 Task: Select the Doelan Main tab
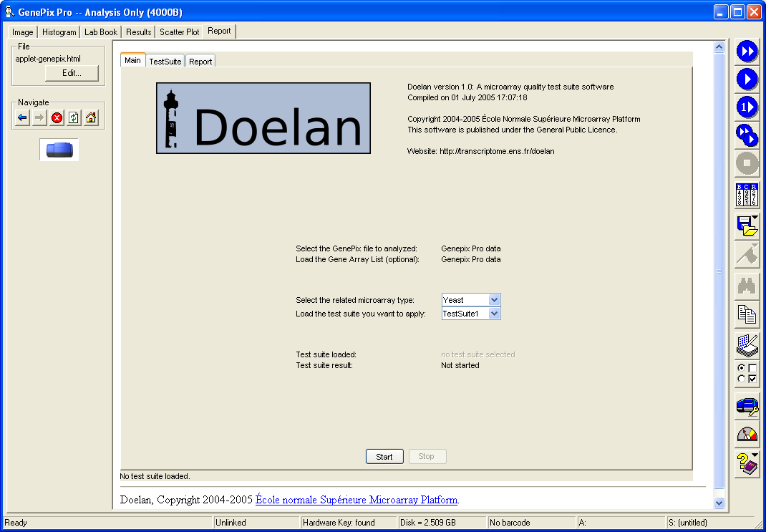(132, 60)
